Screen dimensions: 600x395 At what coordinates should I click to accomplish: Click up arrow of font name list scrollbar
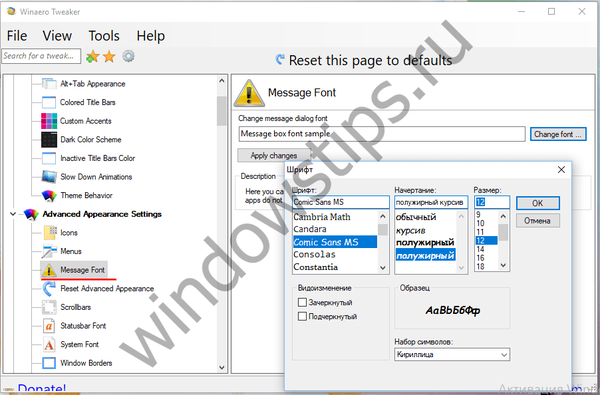point(383,217)
